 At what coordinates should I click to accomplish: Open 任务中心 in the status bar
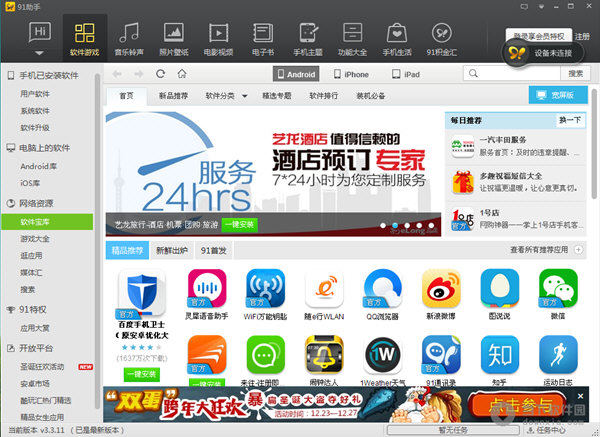[546, 430]
